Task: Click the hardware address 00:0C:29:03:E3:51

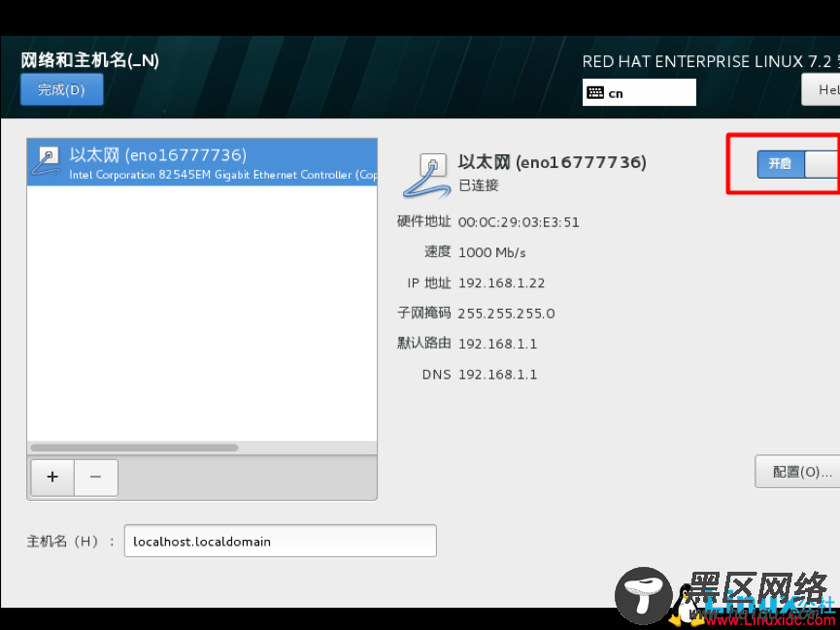Action: tap(519, 222)
